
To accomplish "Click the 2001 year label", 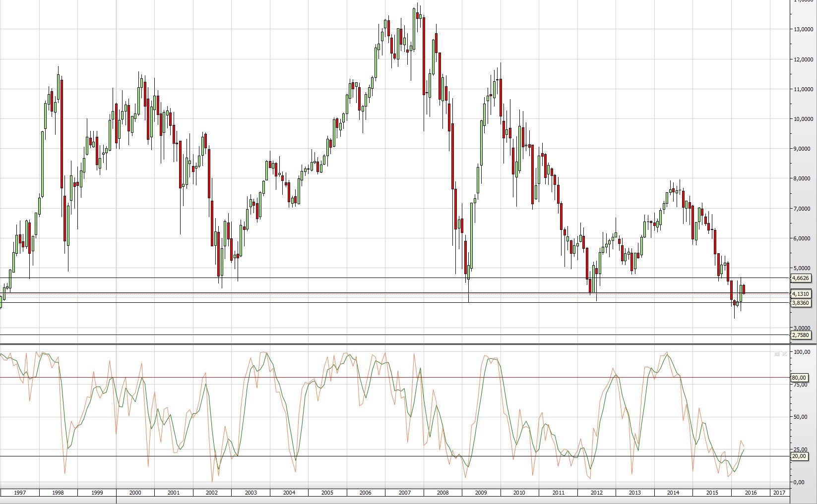I will [174, 493].
